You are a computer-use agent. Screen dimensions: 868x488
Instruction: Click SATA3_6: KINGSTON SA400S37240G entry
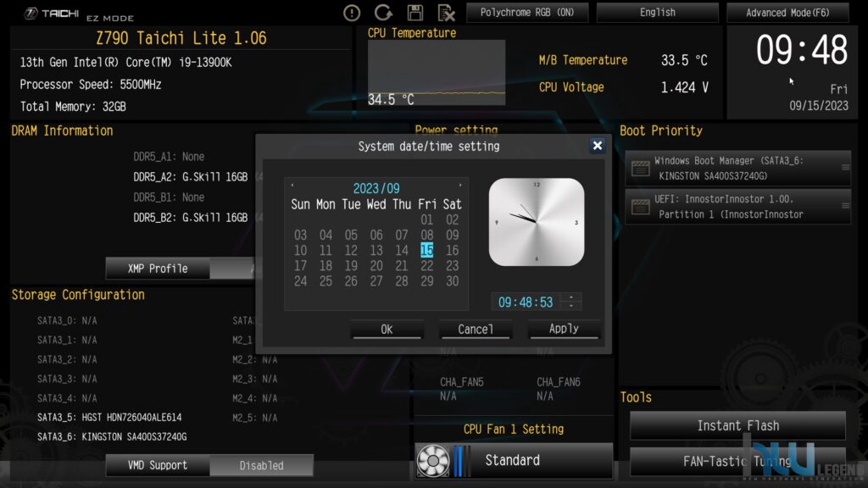tap(112, 436)
